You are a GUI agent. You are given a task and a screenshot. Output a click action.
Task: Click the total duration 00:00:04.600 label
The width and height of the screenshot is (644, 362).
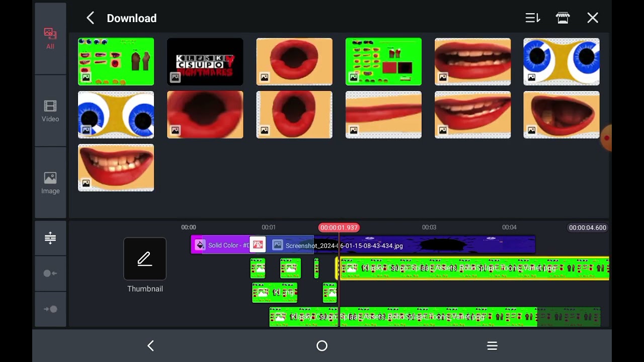(x=588, y=228)
